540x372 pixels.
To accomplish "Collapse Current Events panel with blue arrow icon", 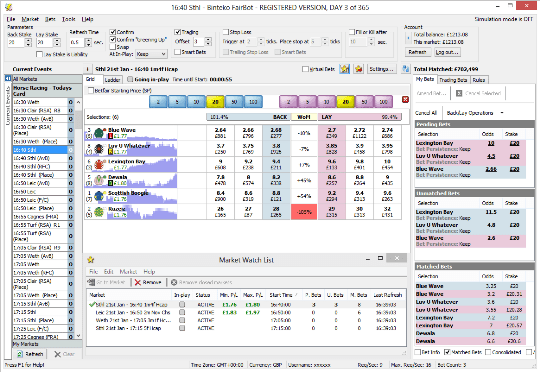I will click(x=8, y=79).
